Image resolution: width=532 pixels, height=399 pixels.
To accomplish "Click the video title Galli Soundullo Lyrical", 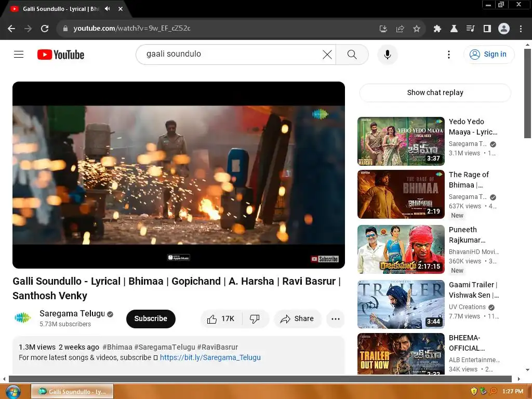I will pyautogui.click(x=177, y=288).
